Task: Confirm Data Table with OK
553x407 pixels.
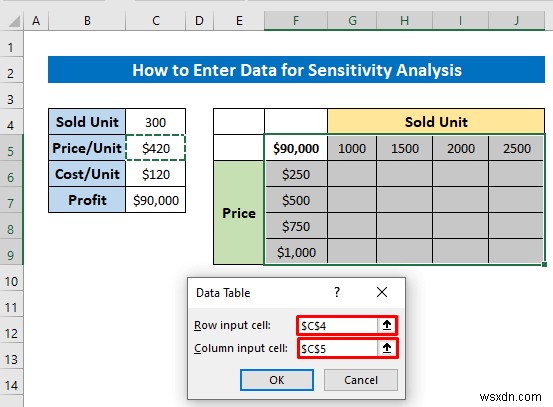Action: click(x=277, y=380)
